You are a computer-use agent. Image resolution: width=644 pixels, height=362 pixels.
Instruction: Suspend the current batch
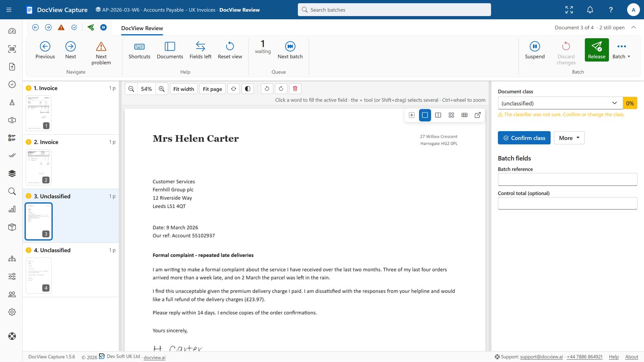(535, 50)
